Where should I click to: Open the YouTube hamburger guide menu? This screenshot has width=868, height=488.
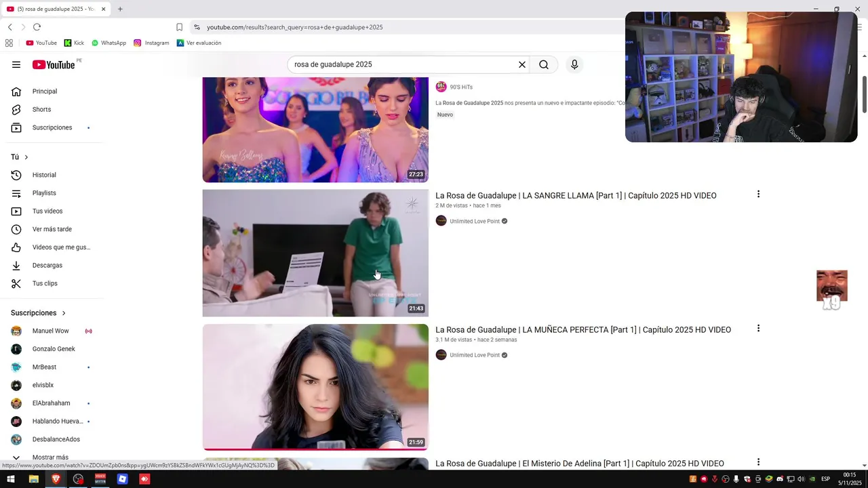coord(16,64)
